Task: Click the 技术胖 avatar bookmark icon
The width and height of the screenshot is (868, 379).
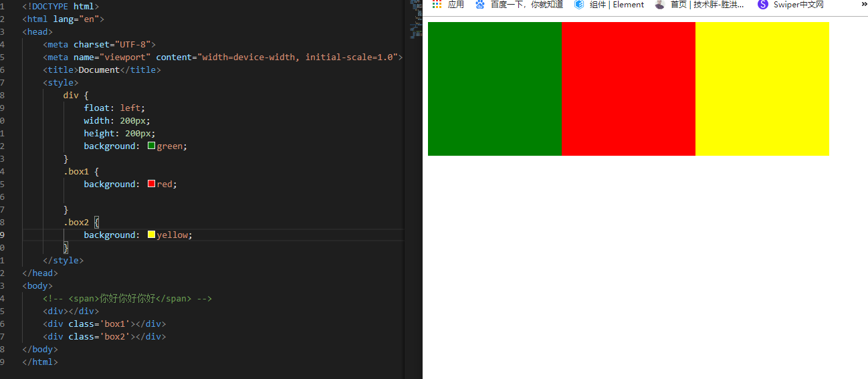Action: pyautogui.click(x=660, y=4)
